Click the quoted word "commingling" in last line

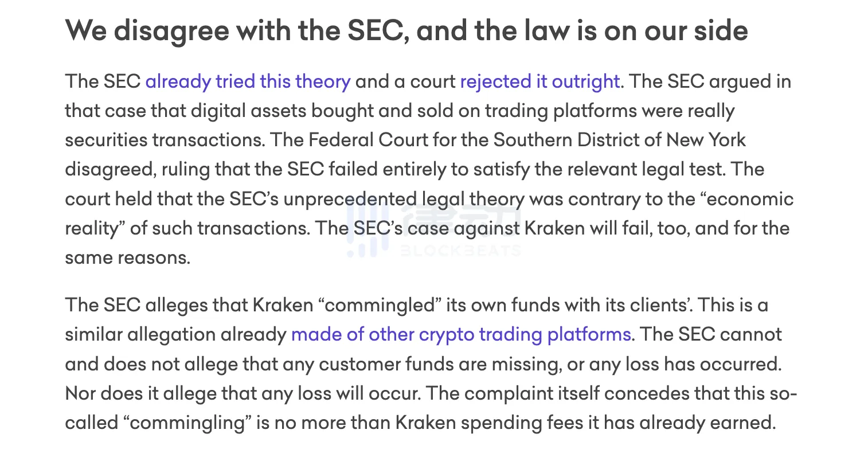point(187,423)
